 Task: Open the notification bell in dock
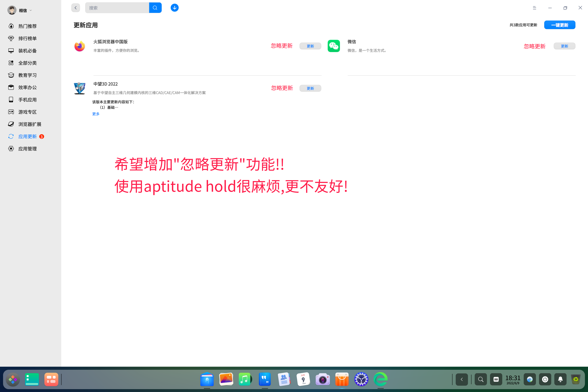click(x=560, y=380)
